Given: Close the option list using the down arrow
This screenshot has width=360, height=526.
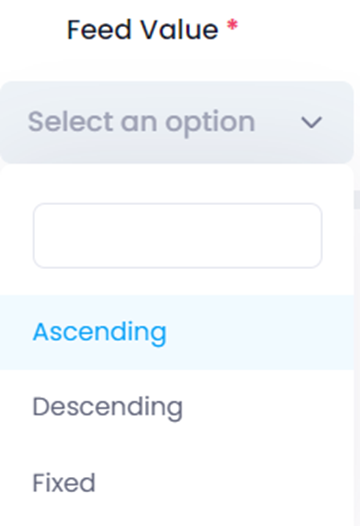Looking at the screenshot, I should (311, 122).
